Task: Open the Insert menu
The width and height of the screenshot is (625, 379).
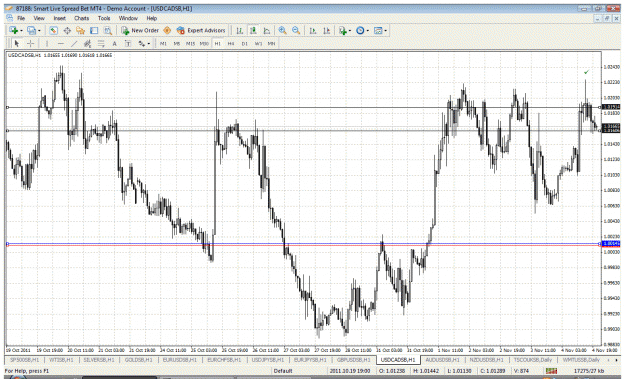Action: click(x=59, y=18)
